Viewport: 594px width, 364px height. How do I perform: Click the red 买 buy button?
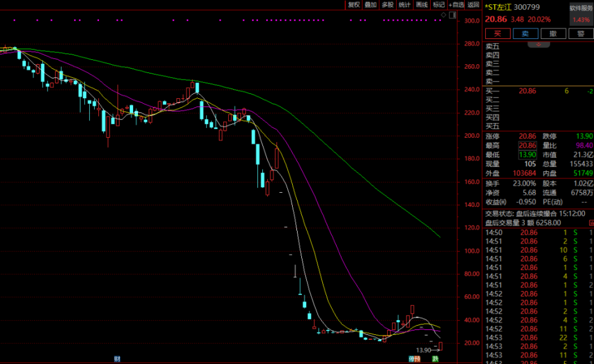pos(497,33)
